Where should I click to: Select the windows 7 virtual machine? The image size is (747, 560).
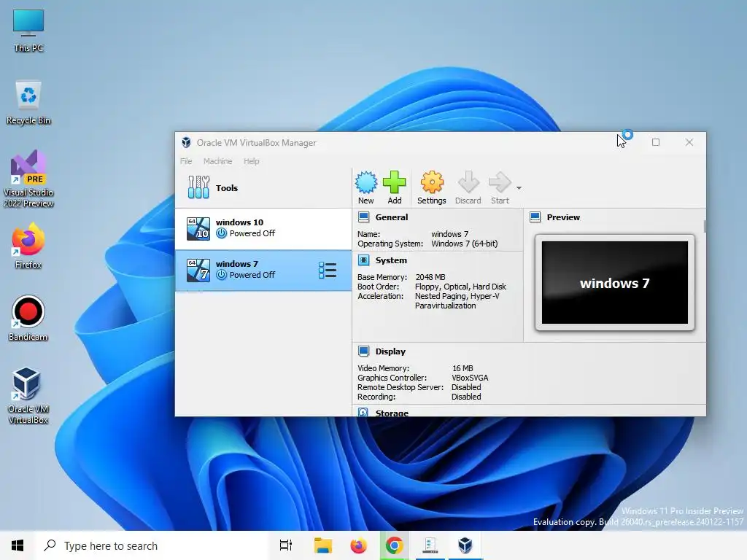[263, 270]
